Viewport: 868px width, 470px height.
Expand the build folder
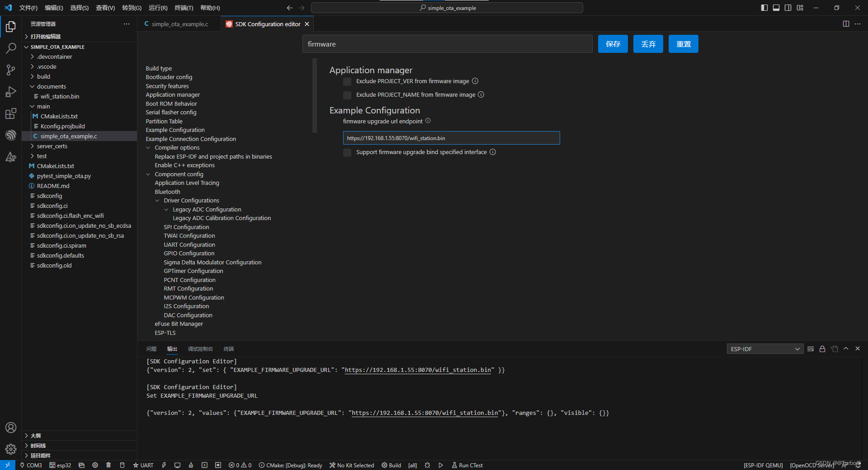coord(43,76)
